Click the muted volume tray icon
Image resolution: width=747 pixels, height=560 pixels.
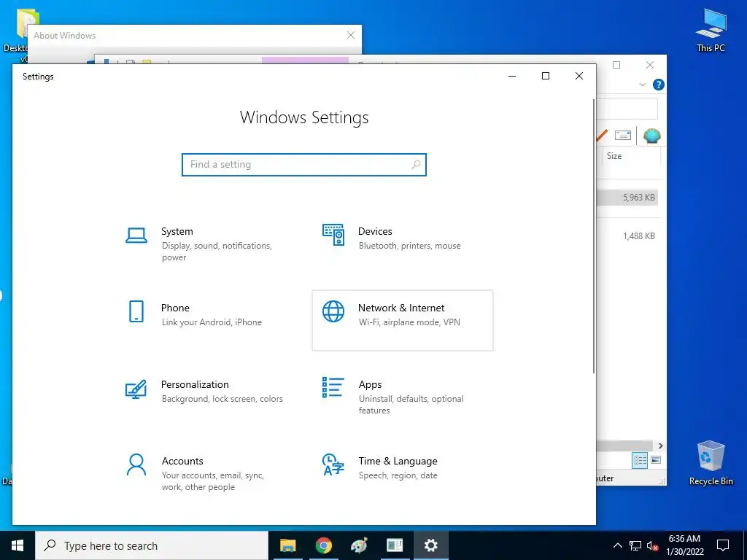pos(653,545)
